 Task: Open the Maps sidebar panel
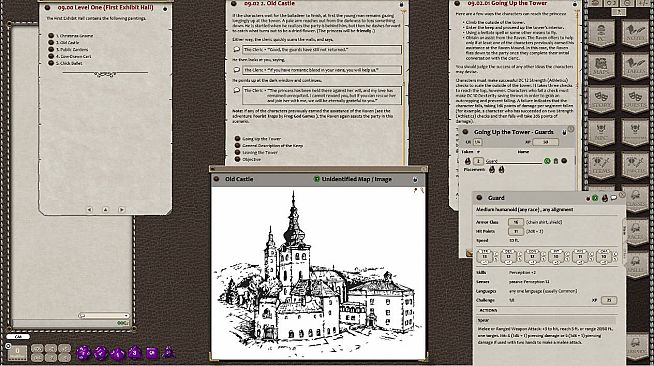[601, 67]
